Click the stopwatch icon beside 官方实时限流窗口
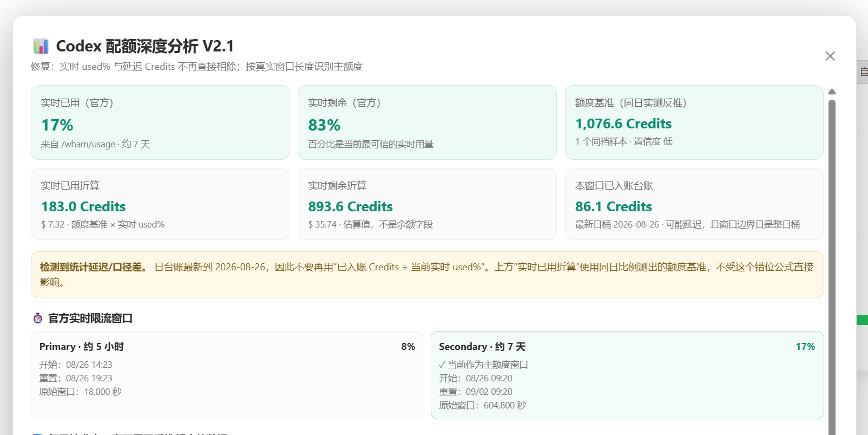 click(x=38, y=318)
